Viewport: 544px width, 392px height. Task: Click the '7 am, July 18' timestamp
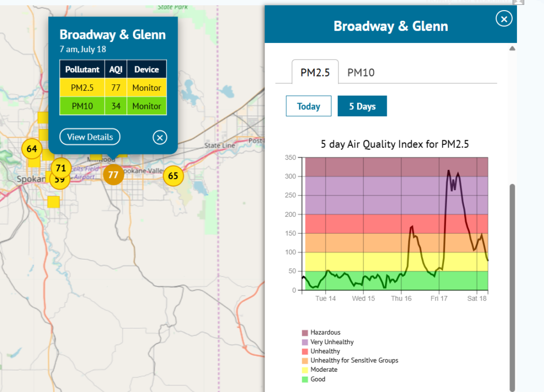pos(82,49)
